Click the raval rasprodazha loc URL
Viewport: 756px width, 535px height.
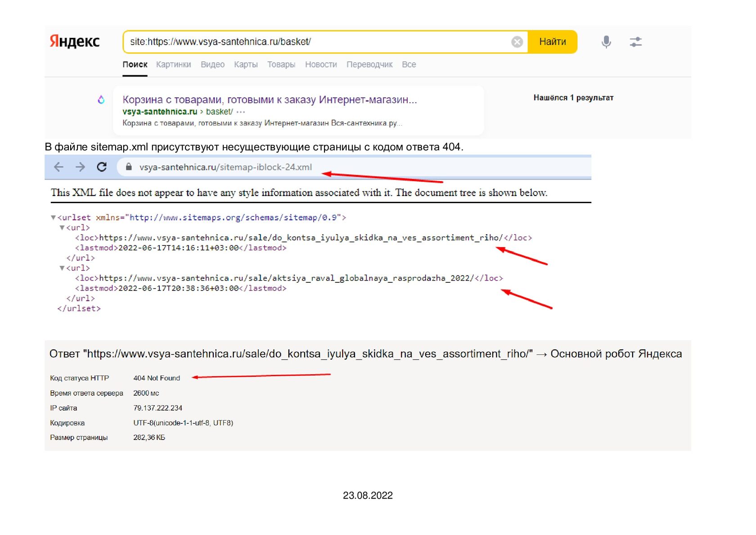click(x=286, y=278)
